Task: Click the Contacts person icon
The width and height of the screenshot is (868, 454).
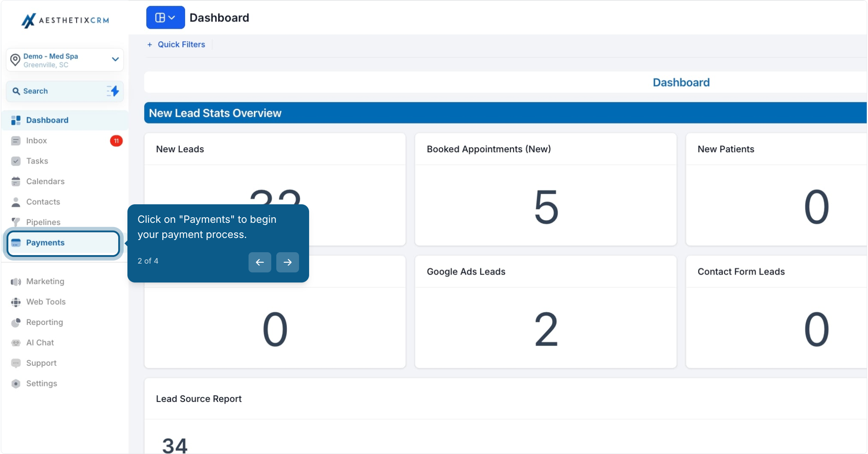Action: [16, 202]
